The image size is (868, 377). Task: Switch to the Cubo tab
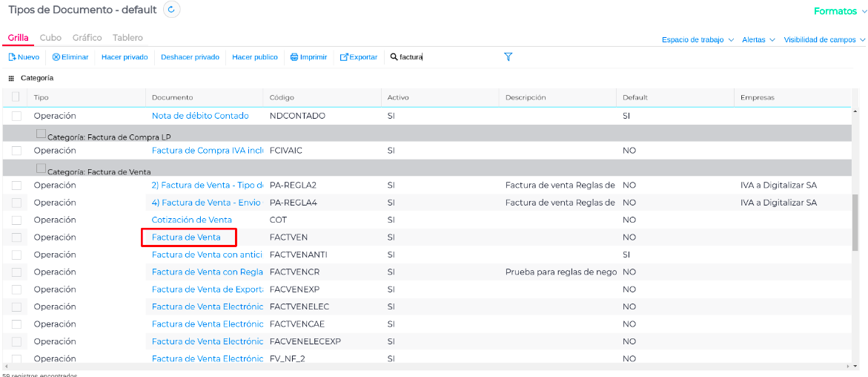click(x=50, y=38)
